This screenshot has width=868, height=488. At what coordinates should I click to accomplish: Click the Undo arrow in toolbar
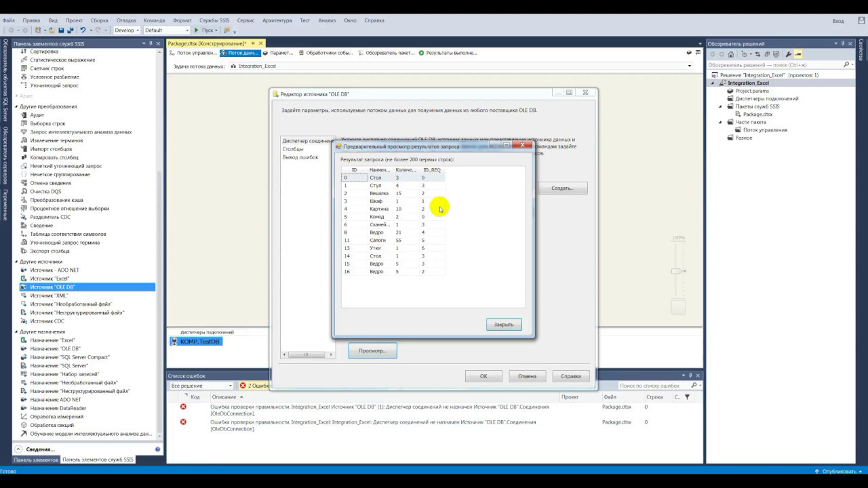[83, 30]
